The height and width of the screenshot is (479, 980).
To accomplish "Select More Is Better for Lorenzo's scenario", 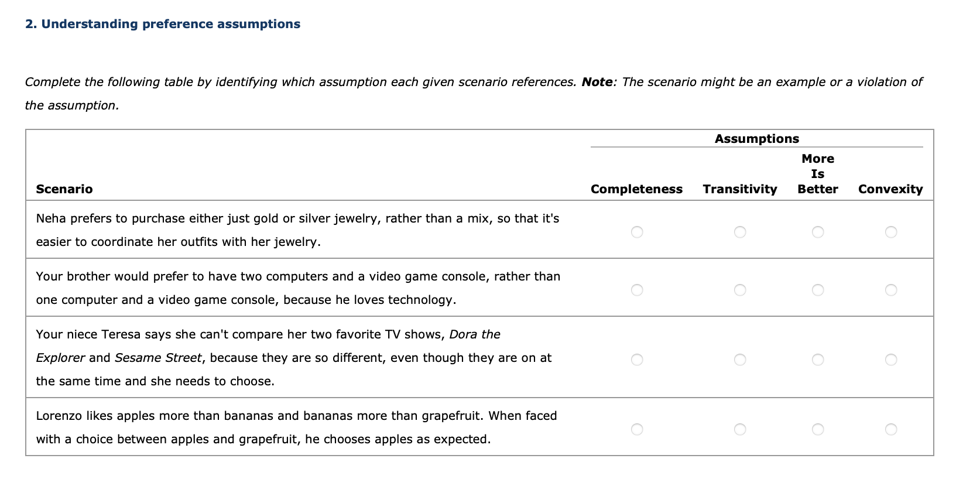I will [x=818, y=429].
